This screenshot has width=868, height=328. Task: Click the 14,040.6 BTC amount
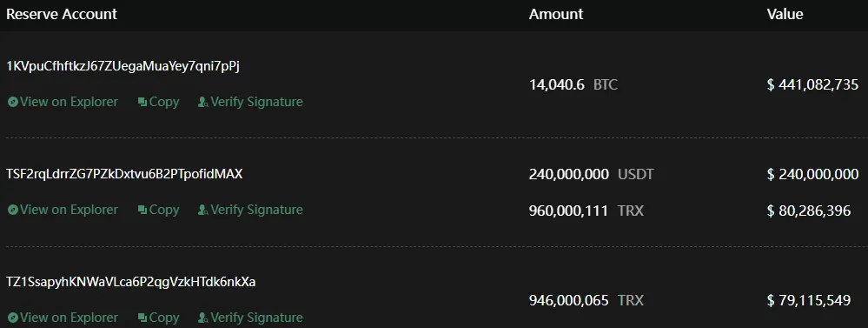pos(573,84)
